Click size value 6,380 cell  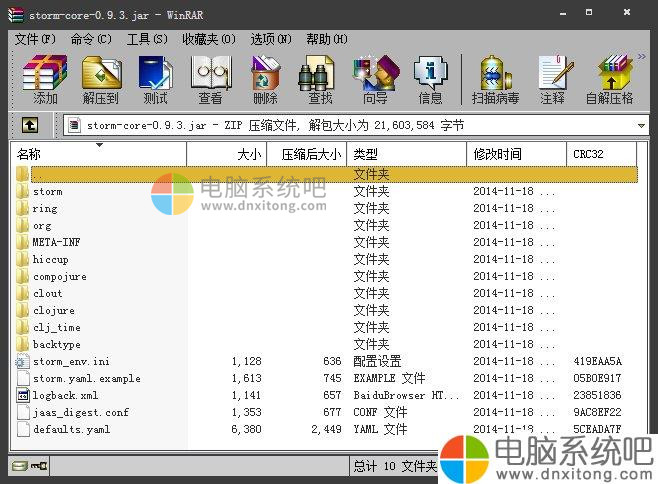pos(246,429)
